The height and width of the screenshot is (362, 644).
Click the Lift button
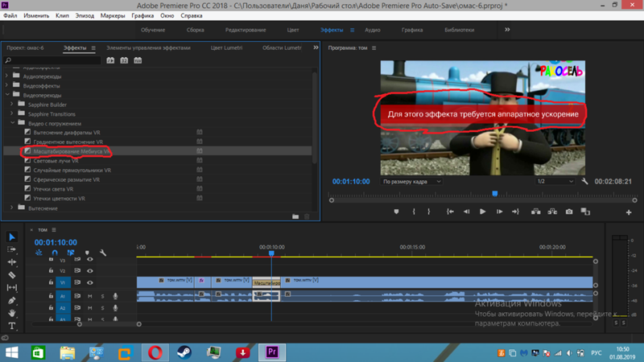[x=536, y=212]
